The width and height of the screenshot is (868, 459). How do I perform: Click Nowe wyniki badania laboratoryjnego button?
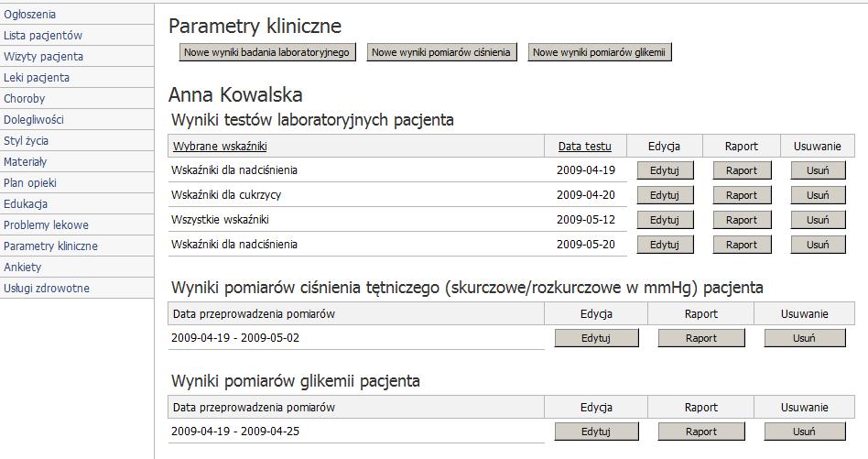click(x=266, y=52)
